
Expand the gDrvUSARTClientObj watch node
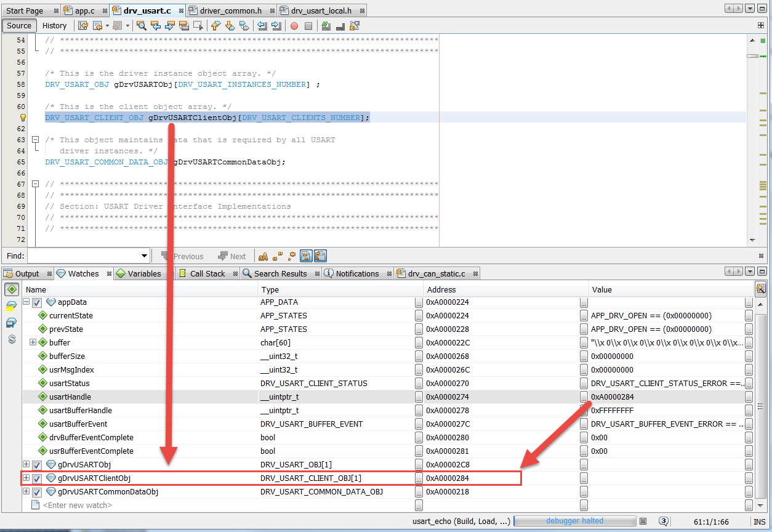coord(26,478)
